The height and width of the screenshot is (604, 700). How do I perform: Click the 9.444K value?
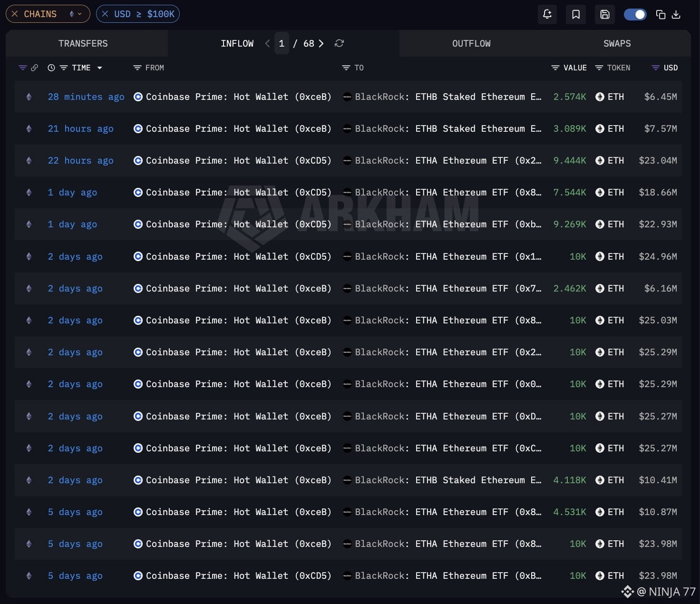coord(570,160)
